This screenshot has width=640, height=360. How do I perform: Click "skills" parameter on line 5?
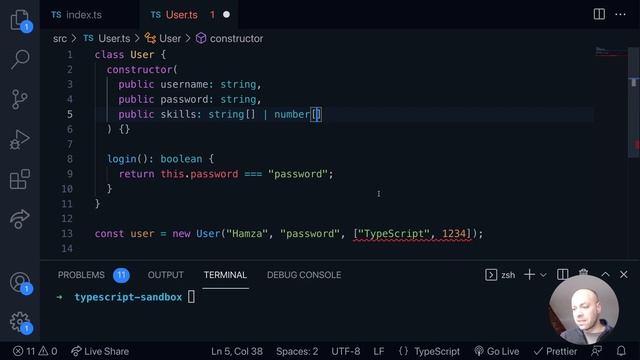pyautogui.click(x=178, y=114)
